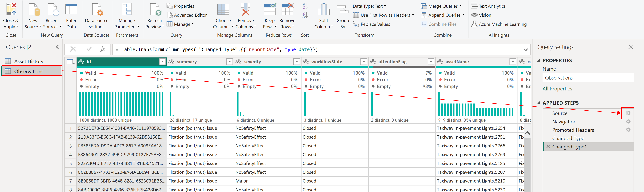Cancel formula edit with the X button
The image size is (644, 192).
pyautogui.click(x=73, y=49)
